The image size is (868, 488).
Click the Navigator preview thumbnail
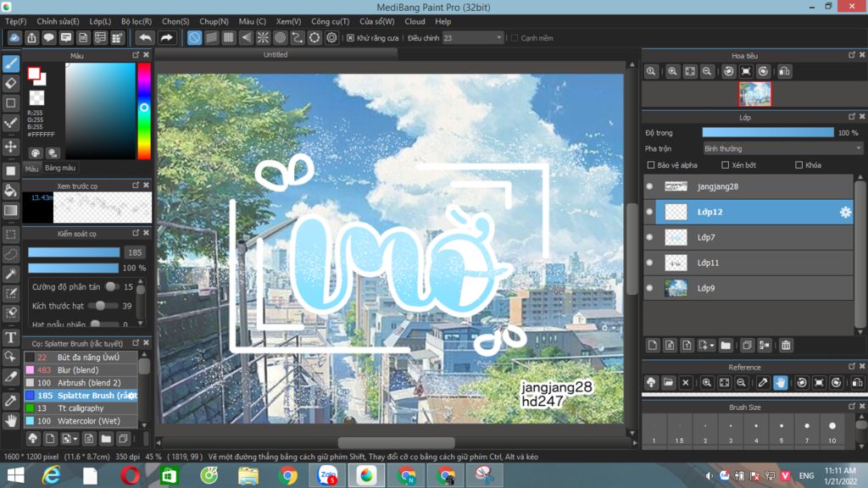point(754,94)
